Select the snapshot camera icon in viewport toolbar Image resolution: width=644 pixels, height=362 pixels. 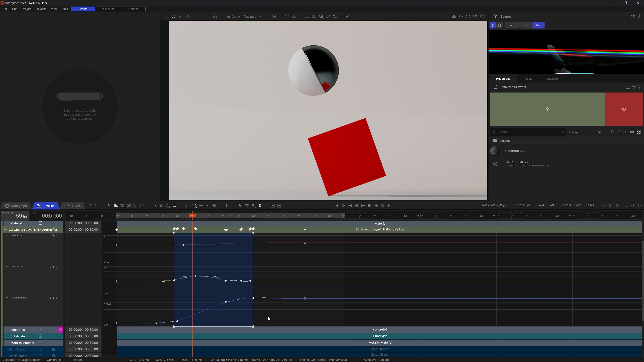454,16
